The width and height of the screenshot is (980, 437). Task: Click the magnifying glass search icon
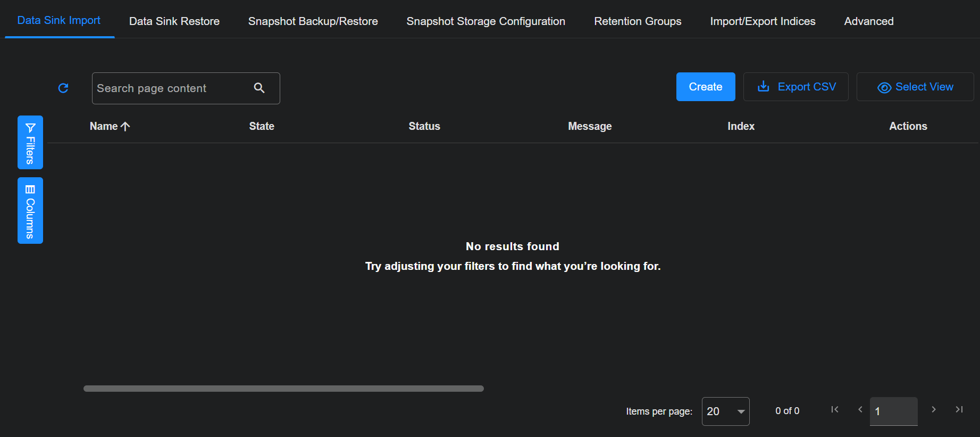[x=259, y=88]
